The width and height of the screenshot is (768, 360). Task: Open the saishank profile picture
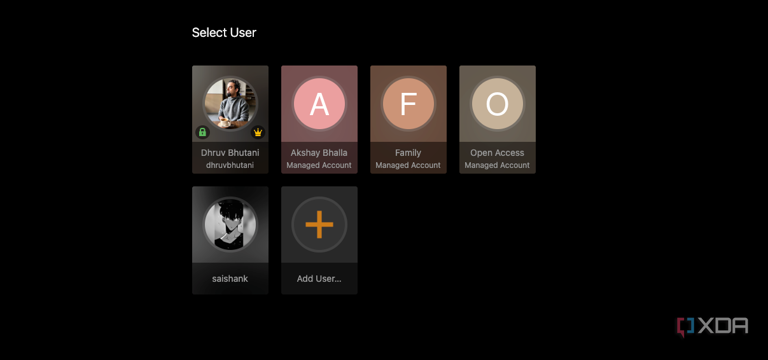point(230,224)
